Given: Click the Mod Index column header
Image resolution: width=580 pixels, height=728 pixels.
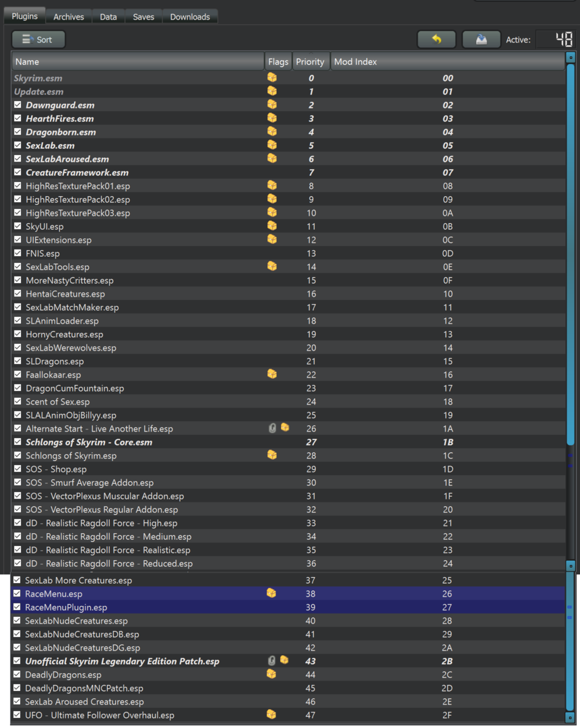Looking at the screenshot, I should coord(447,61).
